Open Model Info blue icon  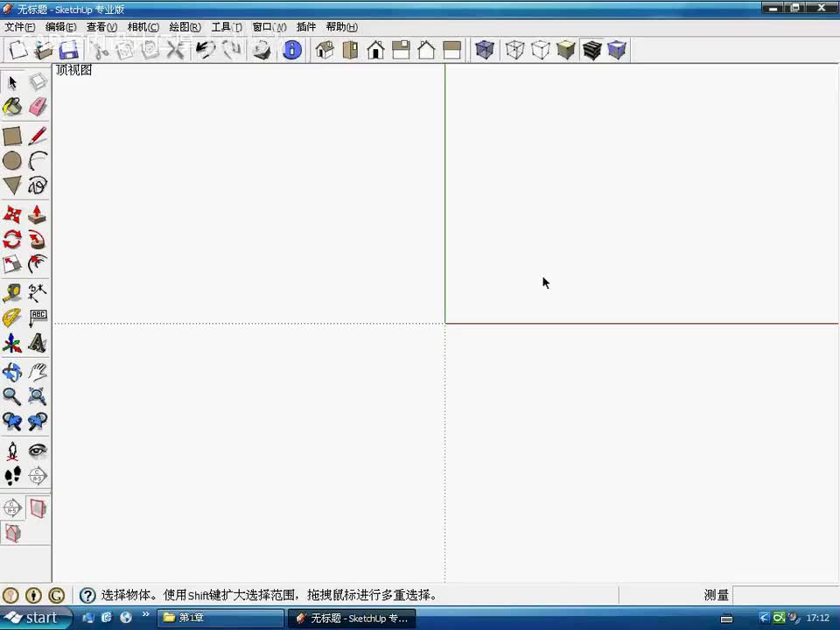tap(292, 50)
